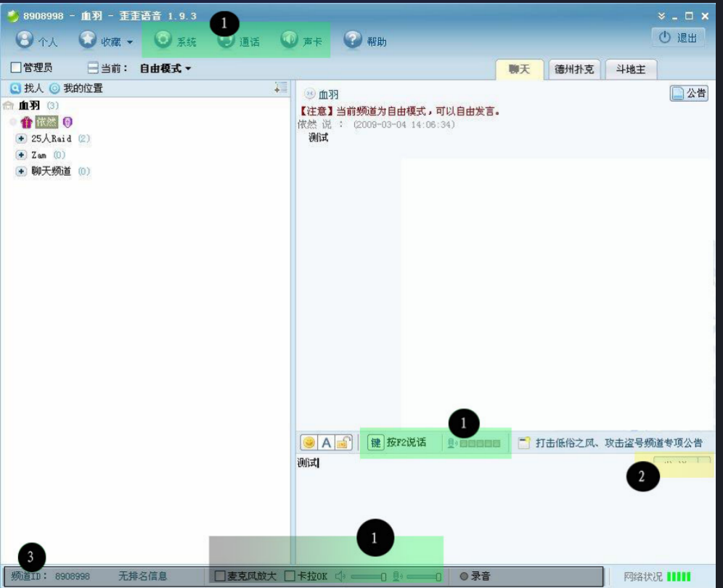Click the 网络状况 signal bars indicator
Screen dimensions: 723x588
(679, 576)
